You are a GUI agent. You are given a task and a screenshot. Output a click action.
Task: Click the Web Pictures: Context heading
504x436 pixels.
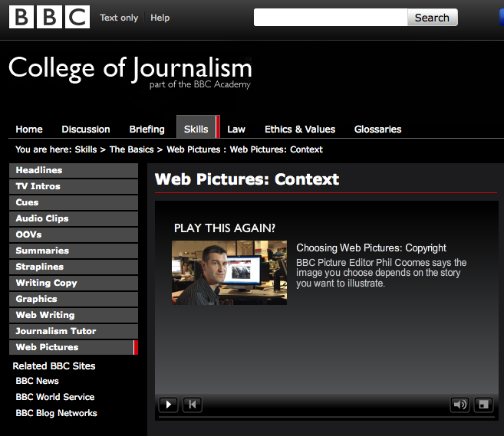click(x=247, y=179)
